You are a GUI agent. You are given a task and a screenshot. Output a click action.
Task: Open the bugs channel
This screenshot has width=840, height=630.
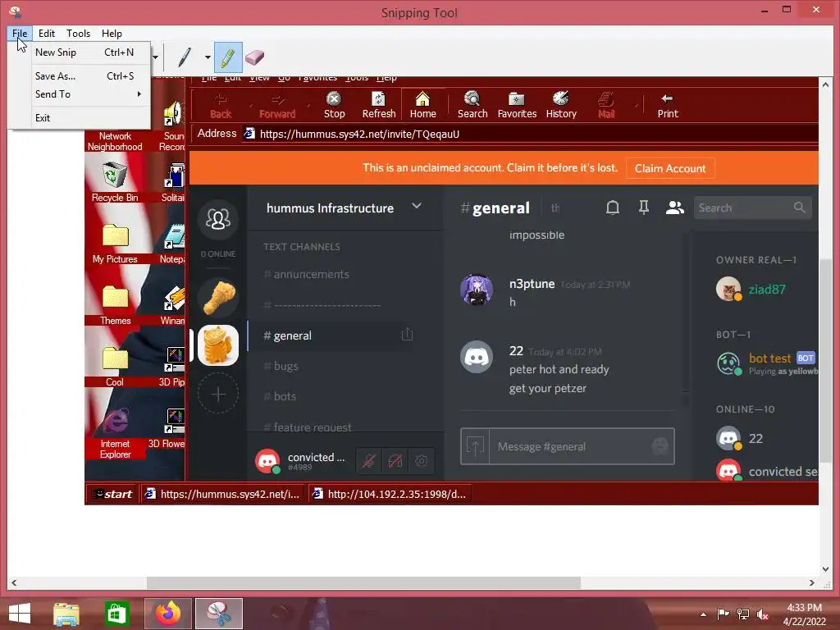281,367
